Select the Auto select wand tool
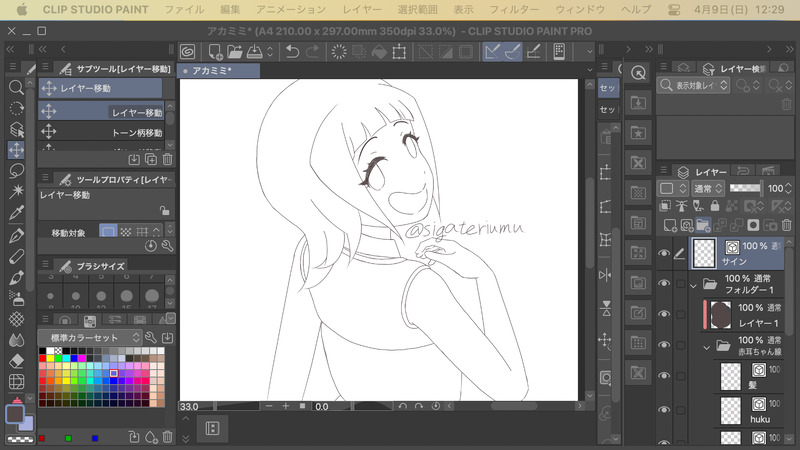Screen dimensions: 800x450 16,191
